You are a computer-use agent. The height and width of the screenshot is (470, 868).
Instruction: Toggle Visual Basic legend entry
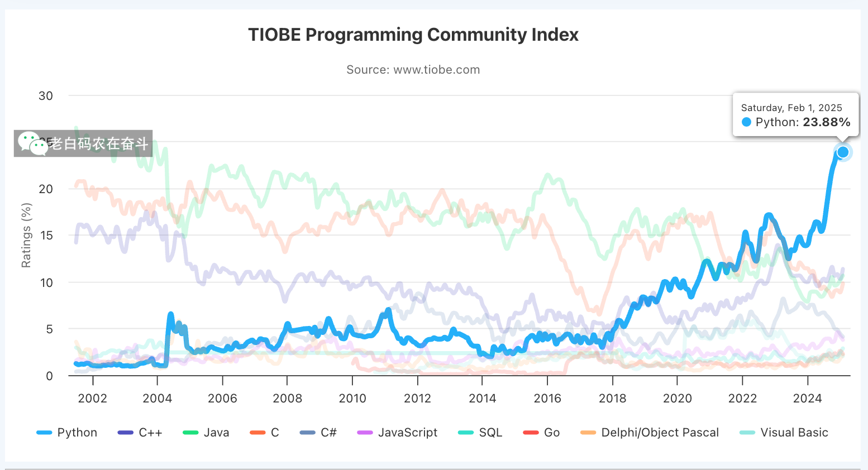click(784, 433)
